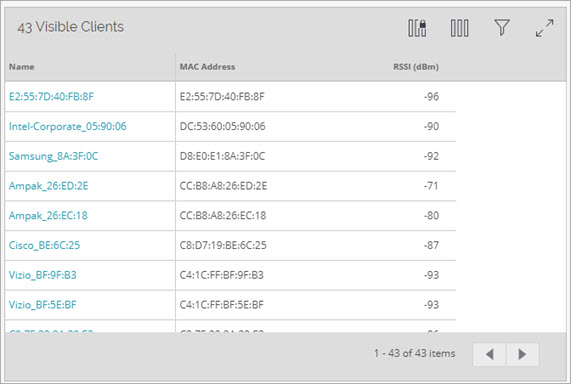Select MAC address C8:D7:19:BE:6C:25
Screen dimensions: 571x384
pyautogui.click(x=223, y=246)
